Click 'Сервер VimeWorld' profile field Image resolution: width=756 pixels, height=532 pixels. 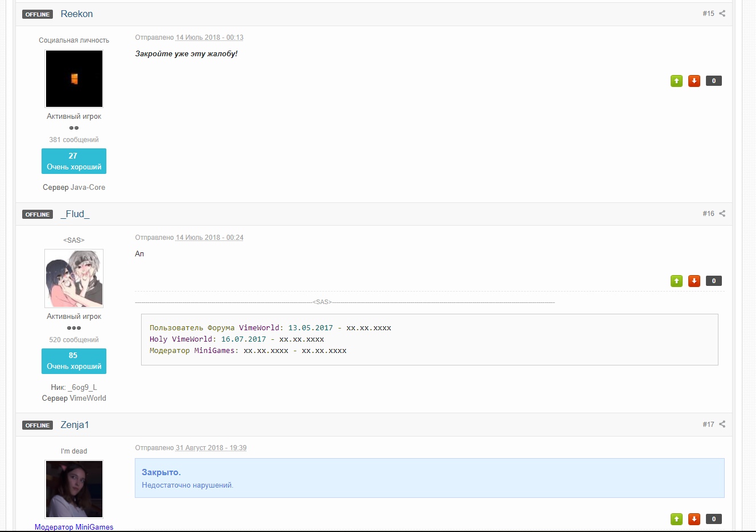(x=74, y=398)
